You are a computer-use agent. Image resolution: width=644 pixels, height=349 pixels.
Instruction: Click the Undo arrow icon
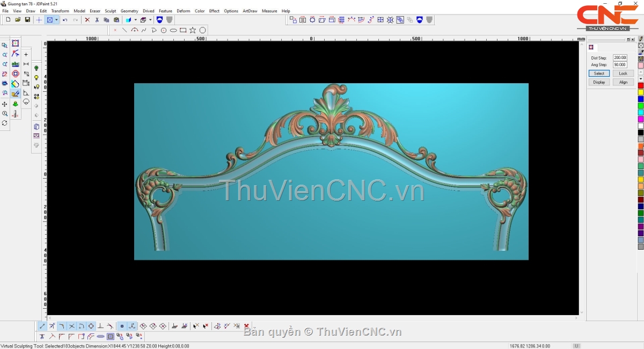(x=65, y=20)
